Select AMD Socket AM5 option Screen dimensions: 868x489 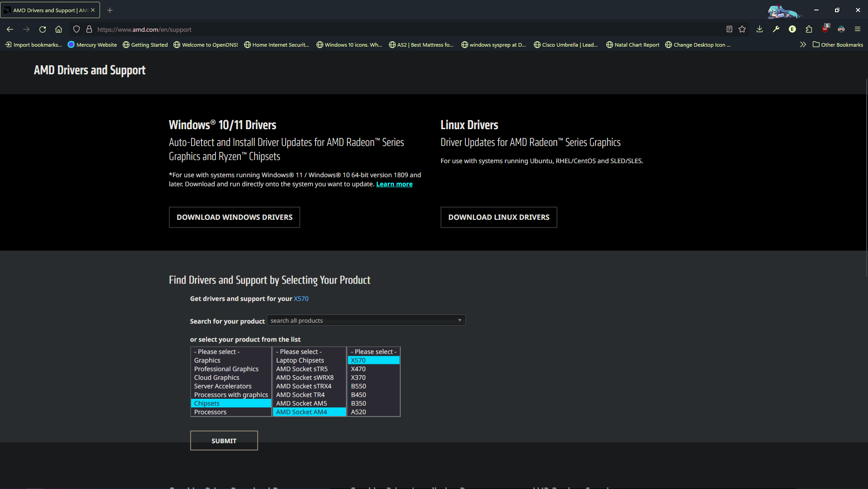pos(309,403)
